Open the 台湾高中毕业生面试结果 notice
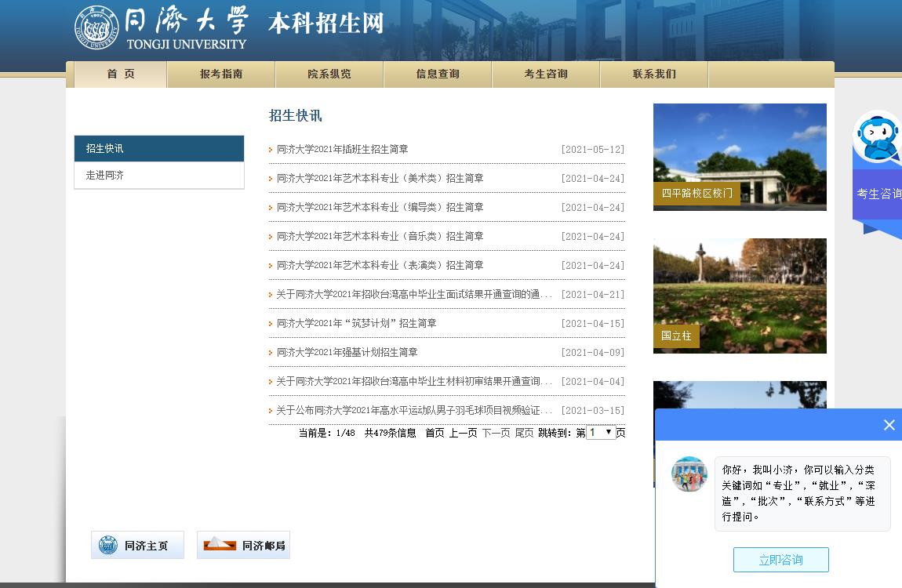The height and width of the screenshot is (588, 902). point(414,294)
